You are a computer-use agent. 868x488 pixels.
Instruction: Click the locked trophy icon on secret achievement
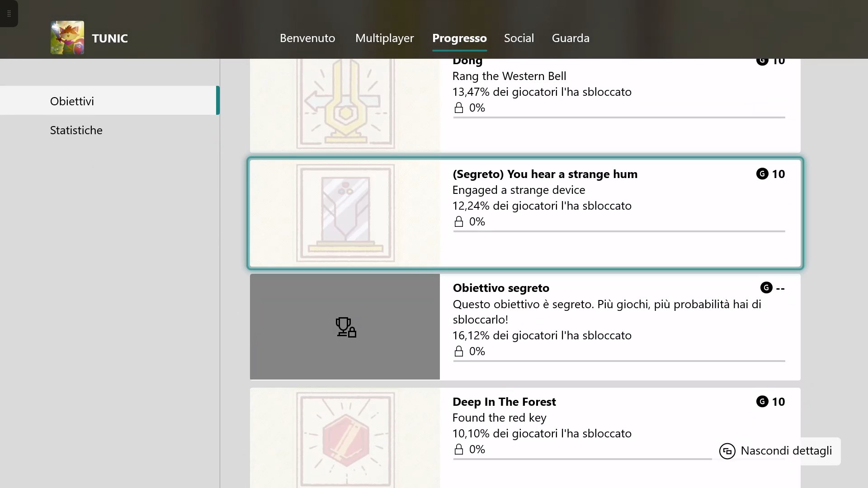point(346,327)
